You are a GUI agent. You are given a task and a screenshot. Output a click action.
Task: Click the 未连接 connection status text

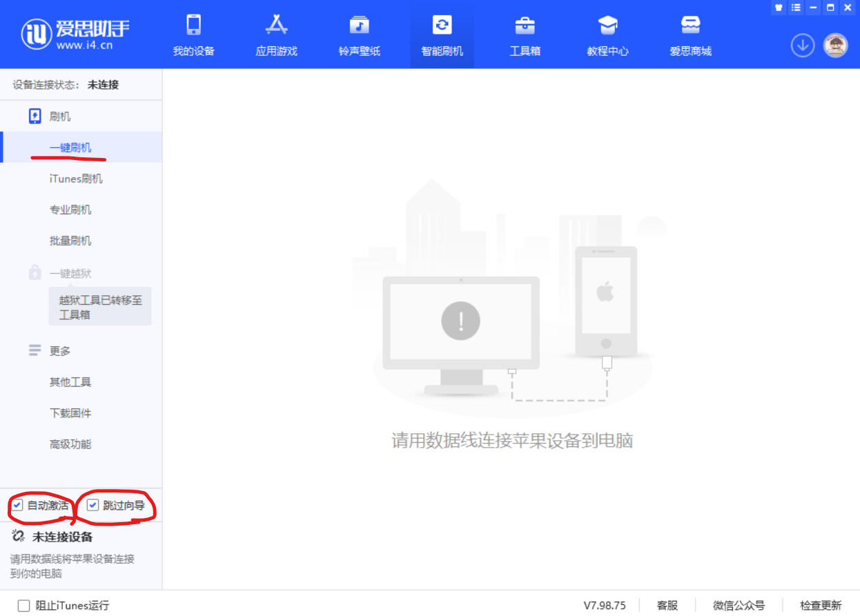[x=103, y=85]
